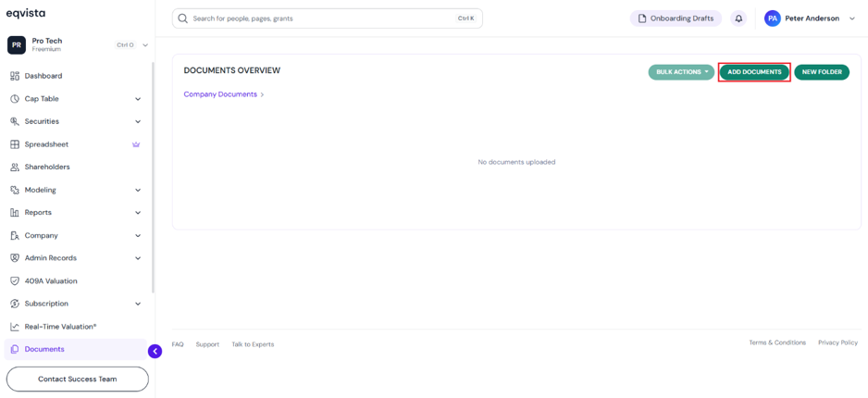Open the Peter Anderson account dropdown
868x398 pixels.
tap(851, 19)
